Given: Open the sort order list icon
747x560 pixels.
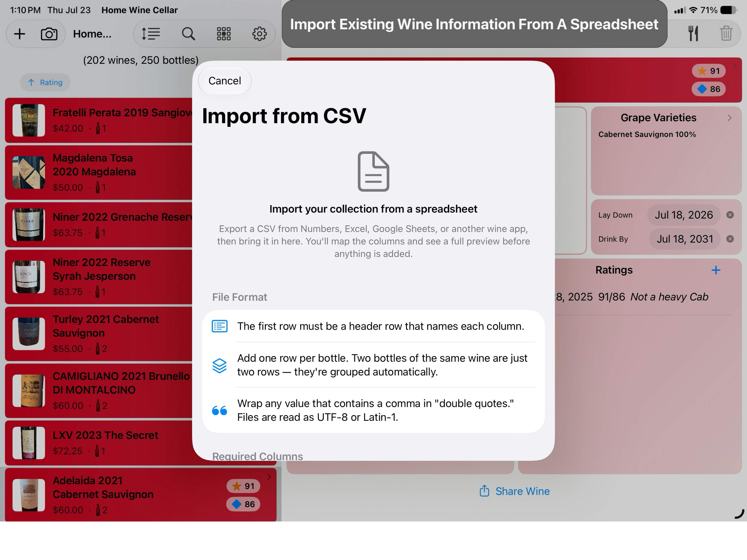Looking at the screenshot, I should coord(151,34).
